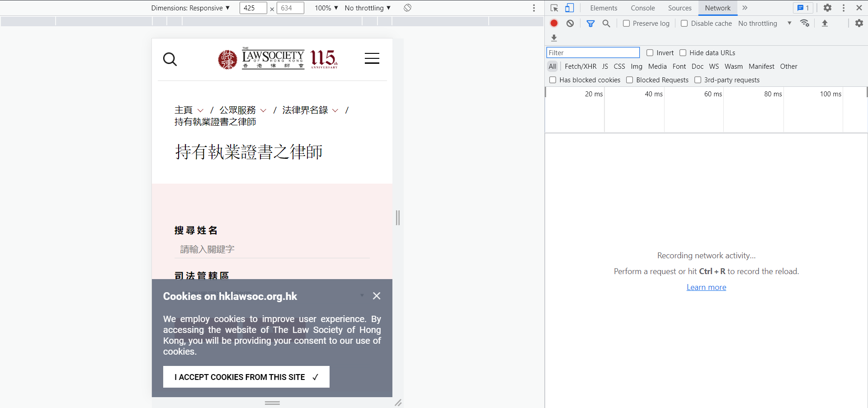Open DevTools customize three-dot menu
This screenshot has width=868, height=408.
(844, 8)
